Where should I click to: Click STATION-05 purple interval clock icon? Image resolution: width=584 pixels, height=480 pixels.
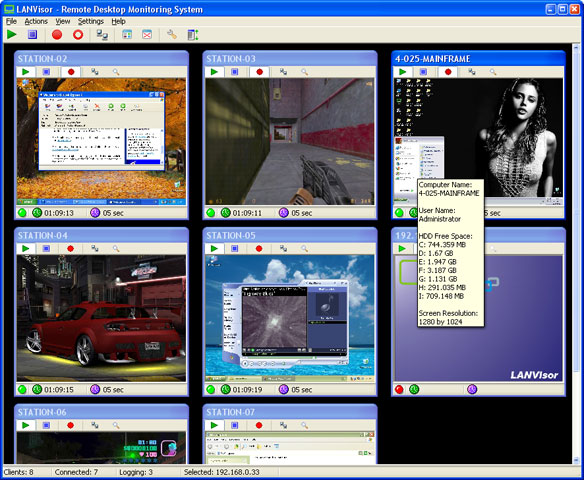[x=284, y=390]
